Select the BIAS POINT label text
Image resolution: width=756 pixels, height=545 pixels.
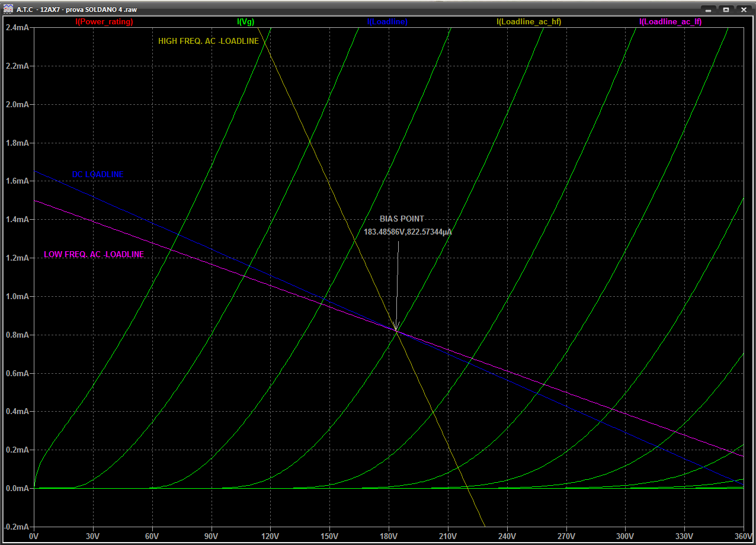(x=402, y=219)
